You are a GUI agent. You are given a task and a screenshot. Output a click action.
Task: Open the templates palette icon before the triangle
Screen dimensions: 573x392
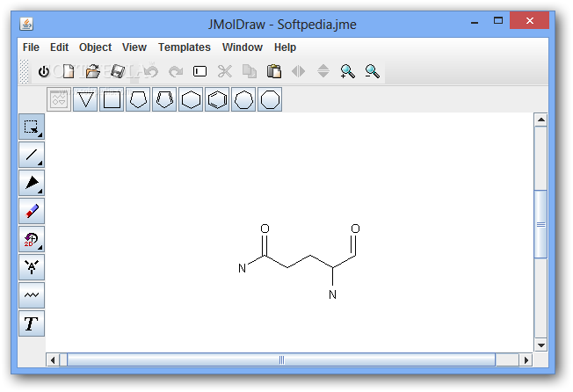59,99
